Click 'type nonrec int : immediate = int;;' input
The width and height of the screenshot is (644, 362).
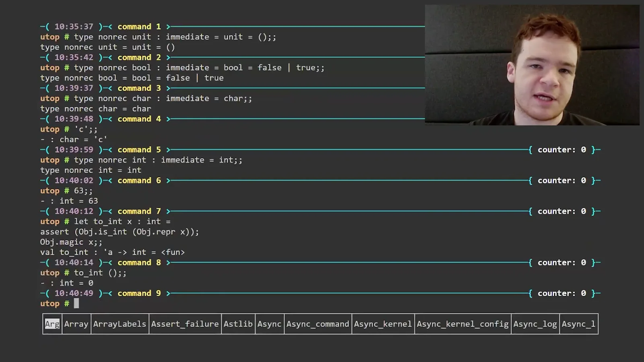(x=141, y=160)
